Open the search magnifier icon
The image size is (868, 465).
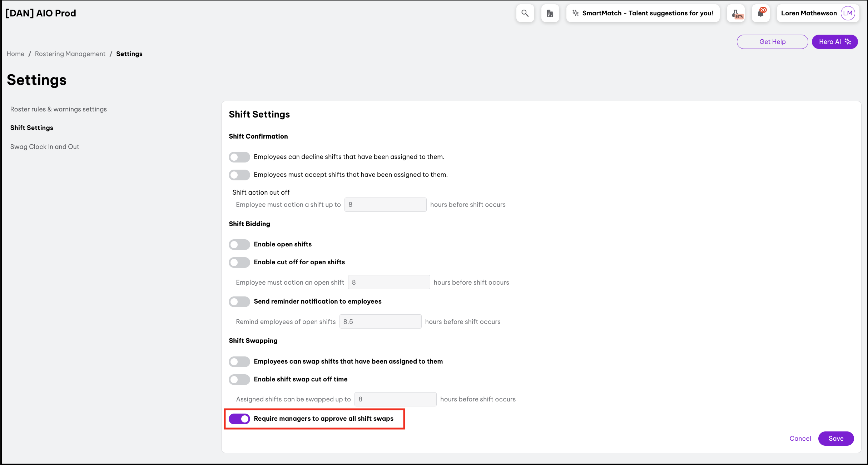point(525,13)
